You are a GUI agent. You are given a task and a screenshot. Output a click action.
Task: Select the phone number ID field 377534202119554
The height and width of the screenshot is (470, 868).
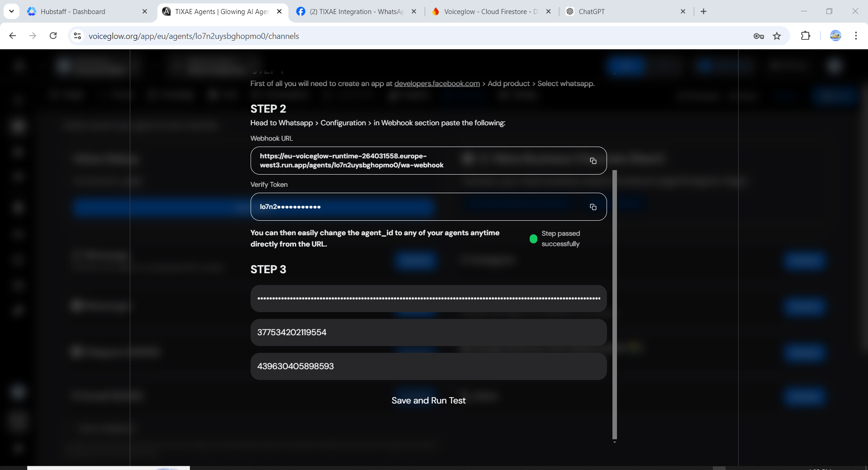428,332
